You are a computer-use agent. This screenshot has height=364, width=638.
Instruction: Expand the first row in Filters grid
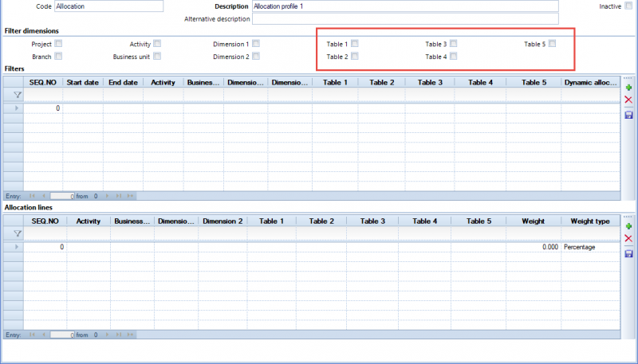[17, 108]
